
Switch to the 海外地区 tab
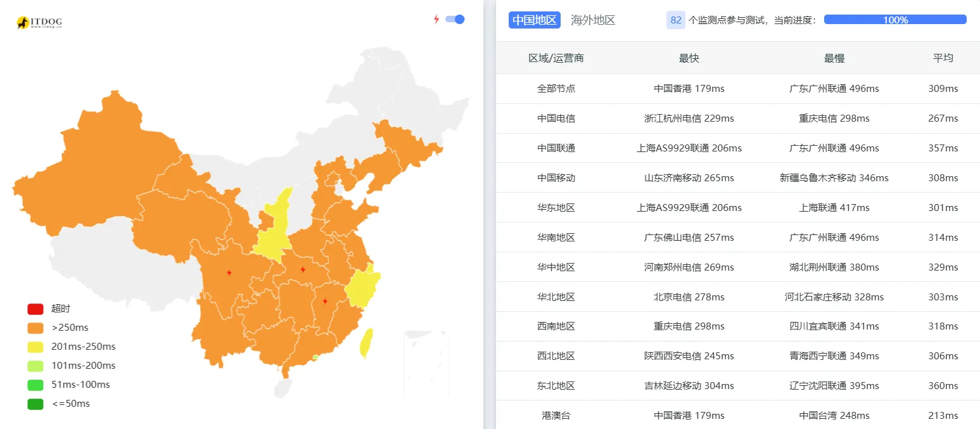[x=593, y=20]
